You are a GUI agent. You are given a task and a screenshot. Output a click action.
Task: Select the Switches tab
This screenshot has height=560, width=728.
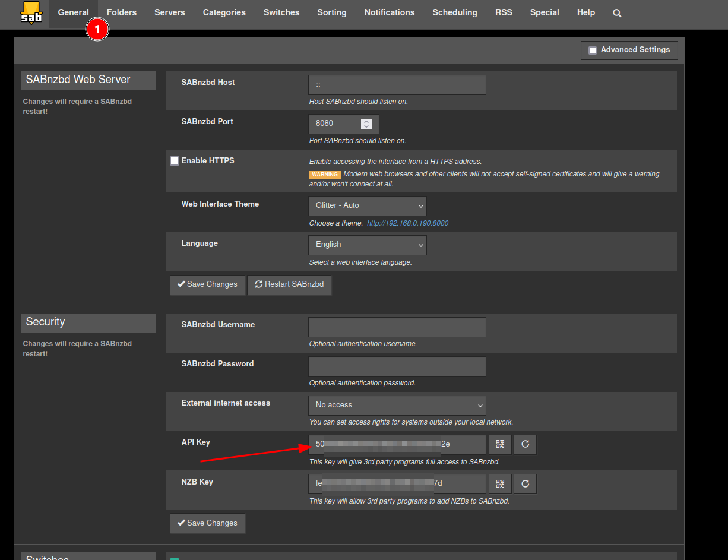(x=281, y=12)
